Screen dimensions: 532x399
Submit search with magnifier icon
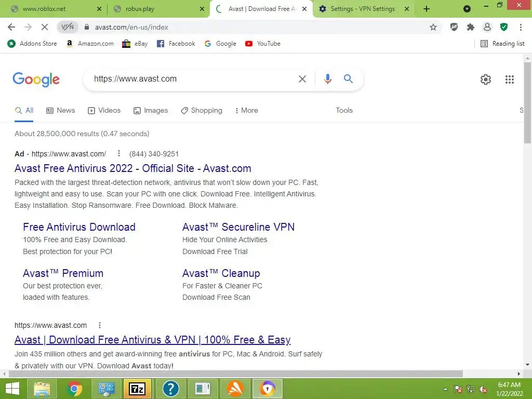(348, 79)
